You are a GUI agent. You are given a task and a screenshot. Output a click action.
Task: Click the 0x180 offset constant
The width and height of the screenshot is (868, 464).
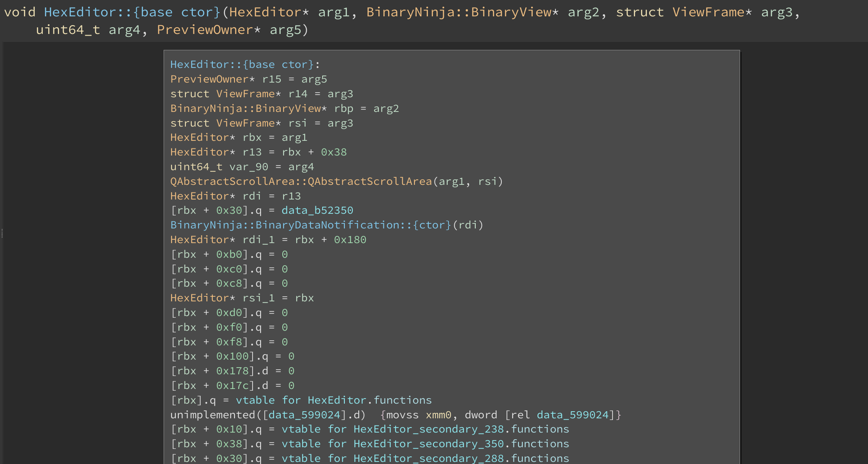tap(350, 240)
